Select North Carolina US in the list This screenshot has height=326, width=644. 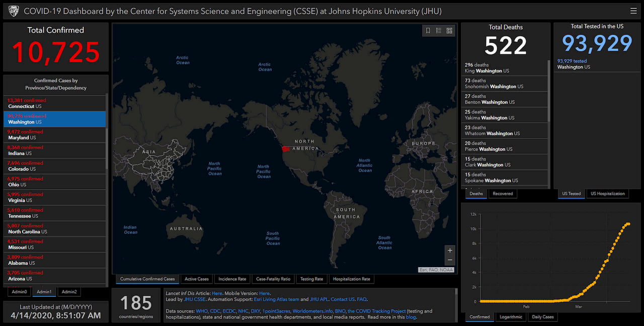tap(55, 228)
